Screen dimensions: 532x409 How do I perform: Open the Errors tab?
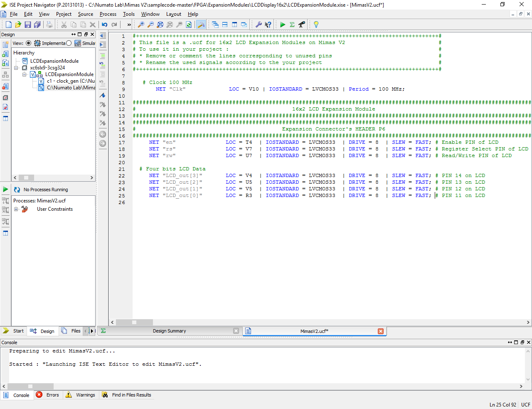(48, 395)
